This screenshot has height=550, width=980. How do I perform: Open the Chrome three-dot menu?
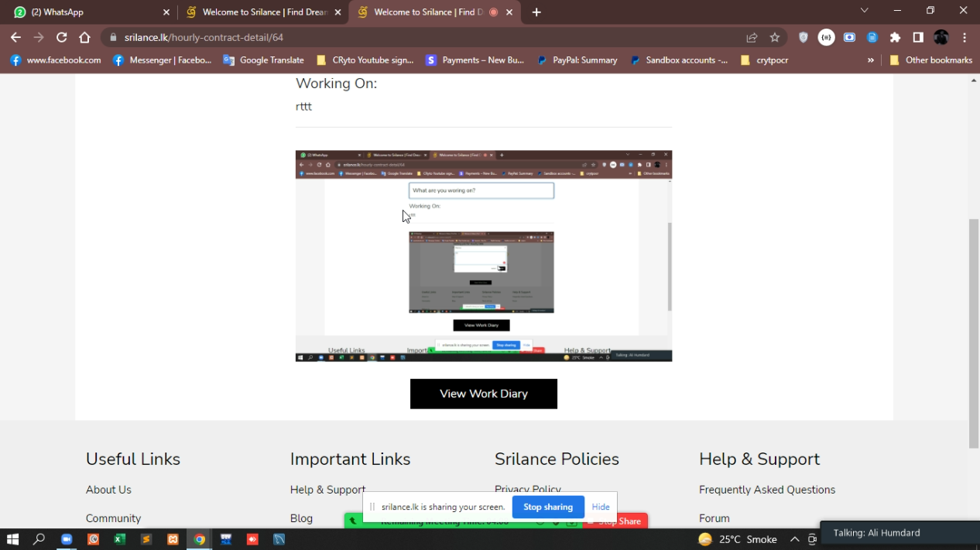[x=965, y=37]
